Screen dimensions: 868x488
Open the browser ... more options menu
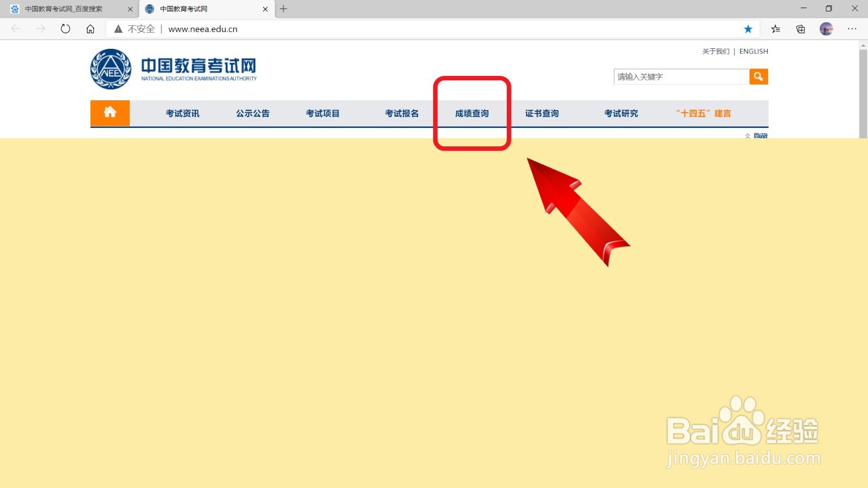(852, 29)
